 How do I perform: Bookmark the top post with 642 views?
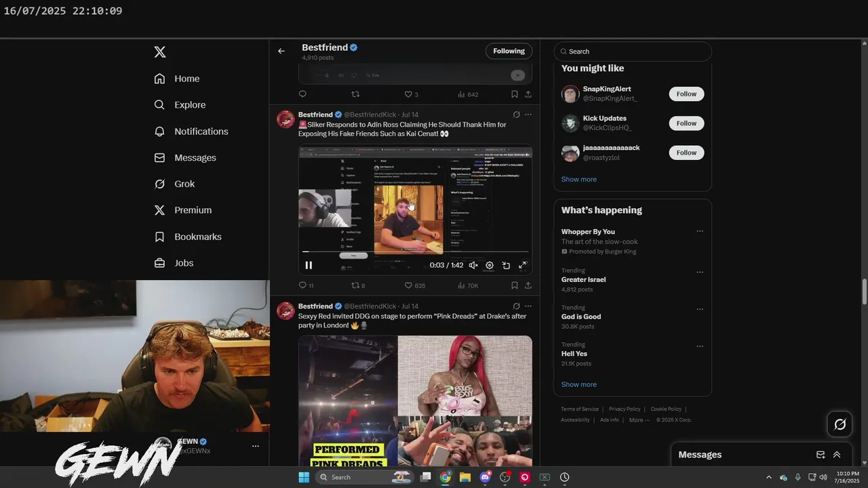515,94
